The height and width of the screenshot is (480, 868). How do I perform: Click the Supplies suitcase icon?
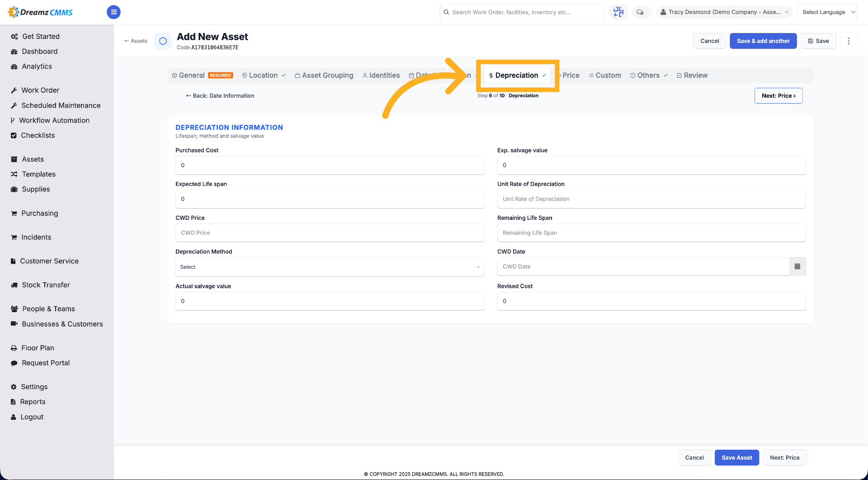[14, 189]
